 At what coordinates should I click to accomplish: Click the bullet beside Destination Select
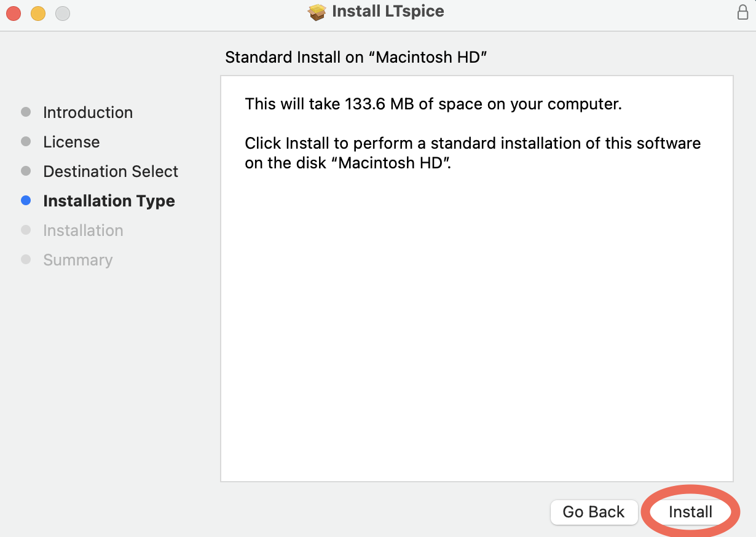click(x=26, y=171)
